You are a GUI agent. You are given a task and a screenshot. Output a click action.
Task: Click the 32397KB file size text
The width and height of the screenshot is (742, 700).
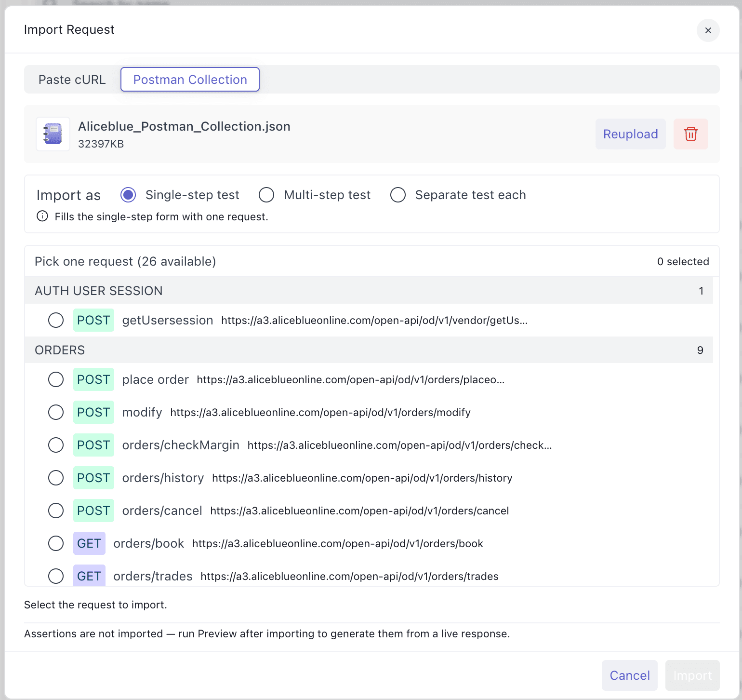tap(101, 144)
